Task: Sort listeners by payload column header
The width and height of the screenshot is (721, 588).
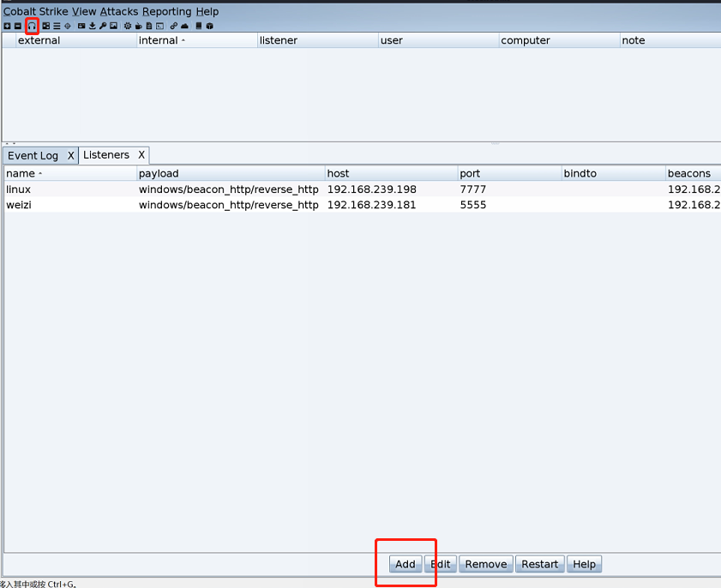Action: pyautogui.click(x=231, y=173)
